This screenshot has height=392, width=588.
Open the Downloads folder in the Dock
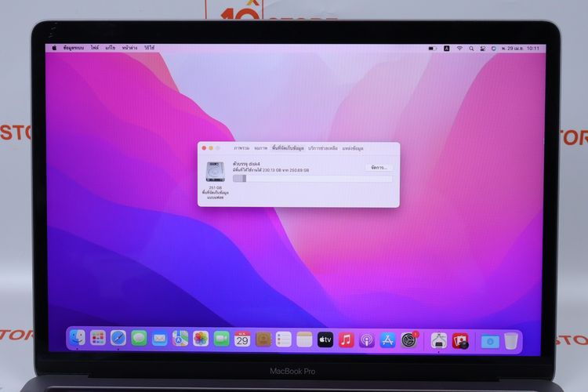click(490, 341)
